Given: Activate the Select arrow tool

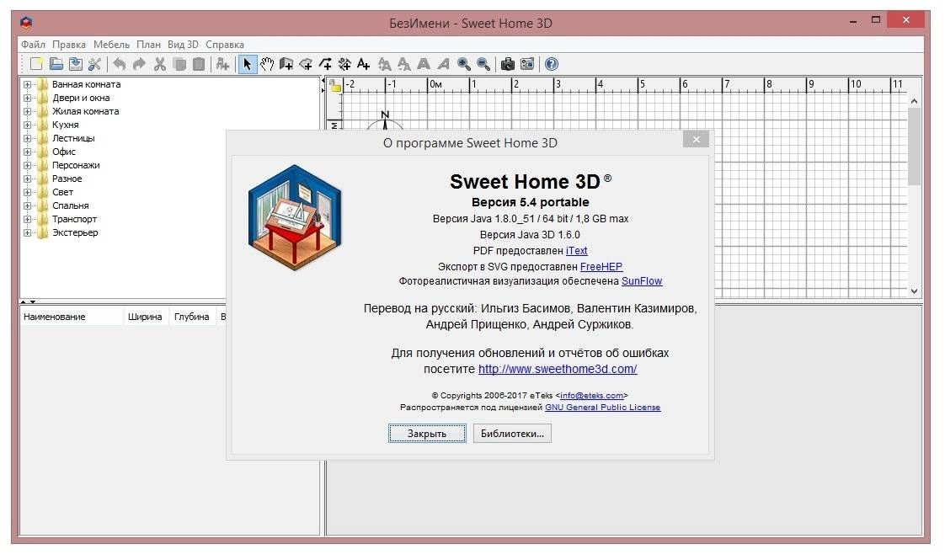Looking at the screenshot, I should point(247,64).
